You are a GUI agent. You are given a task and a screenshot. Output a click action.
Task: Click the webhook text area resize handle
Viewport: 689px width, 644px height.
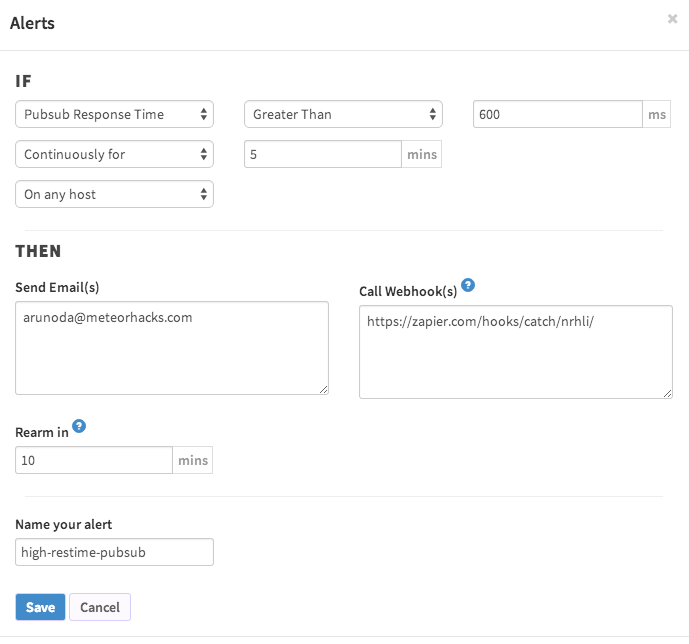click(667, 393)
